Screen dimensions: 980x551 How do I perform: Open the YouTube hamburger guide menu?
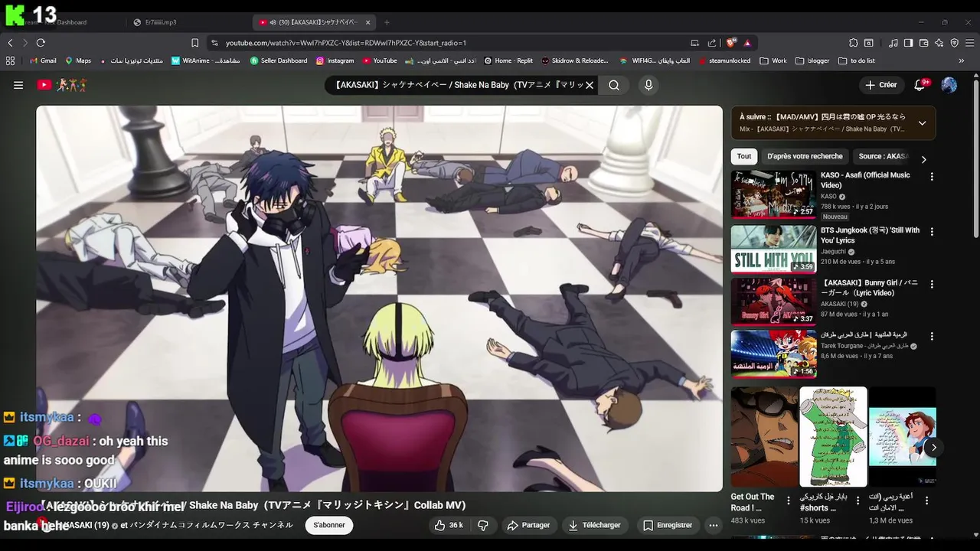tap(18, 85)
